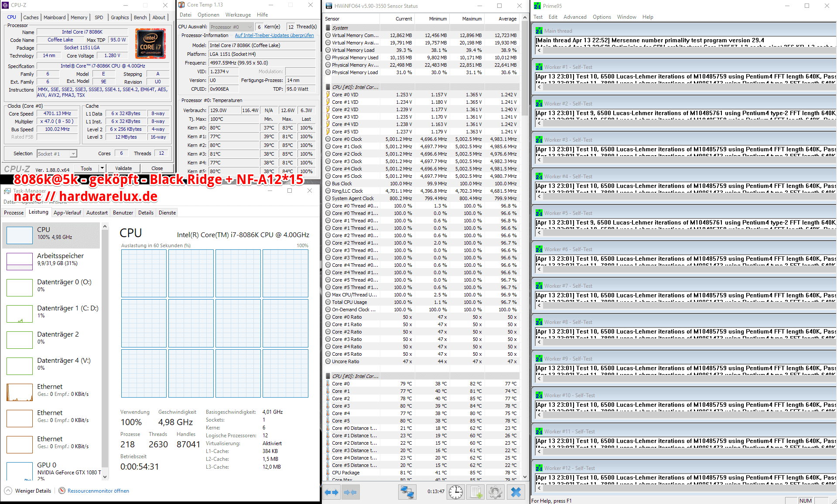
Task: Click the Average column header in HWiNFO
Action: click(502, 19)
